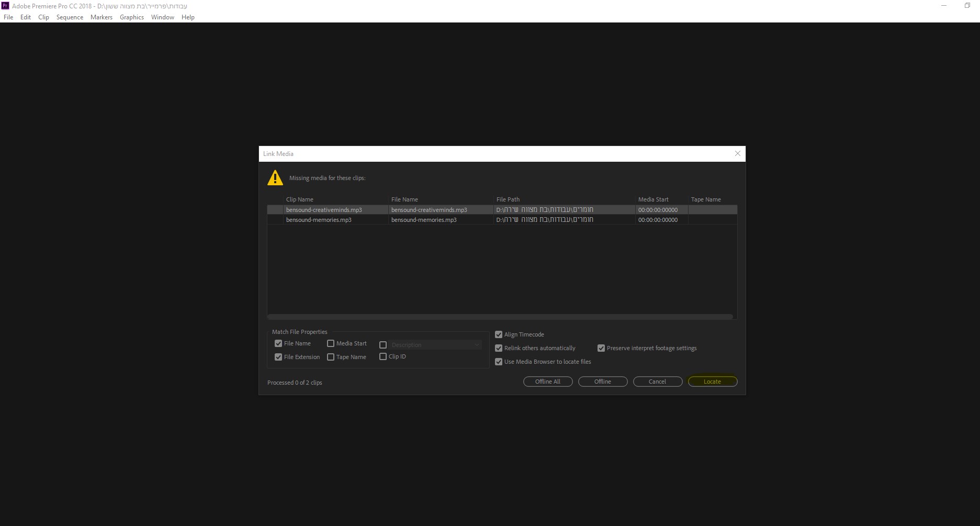The height and width of the screenshot is (526, 980).
Task: Click the Media Start column header
Action: click(x=654, y=199)
